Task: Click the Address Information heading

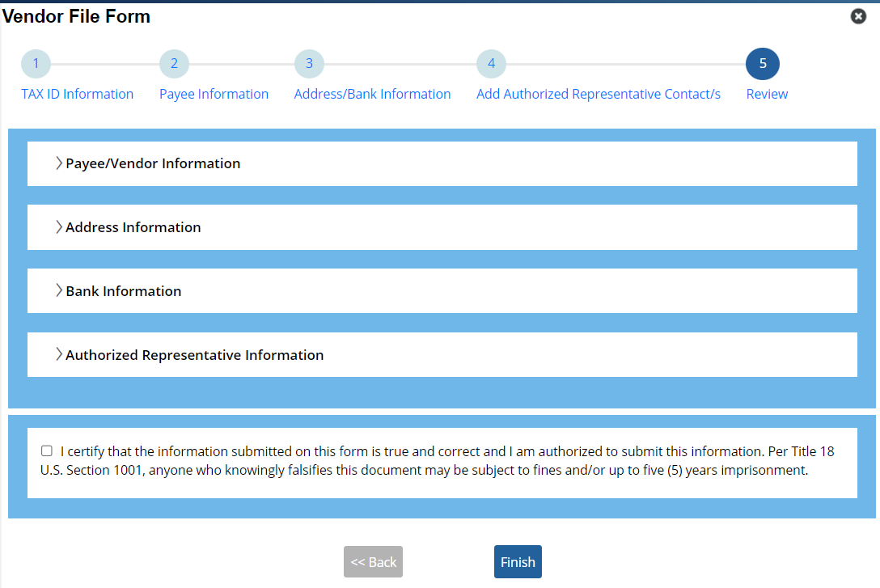Action: tap(133, 227)
